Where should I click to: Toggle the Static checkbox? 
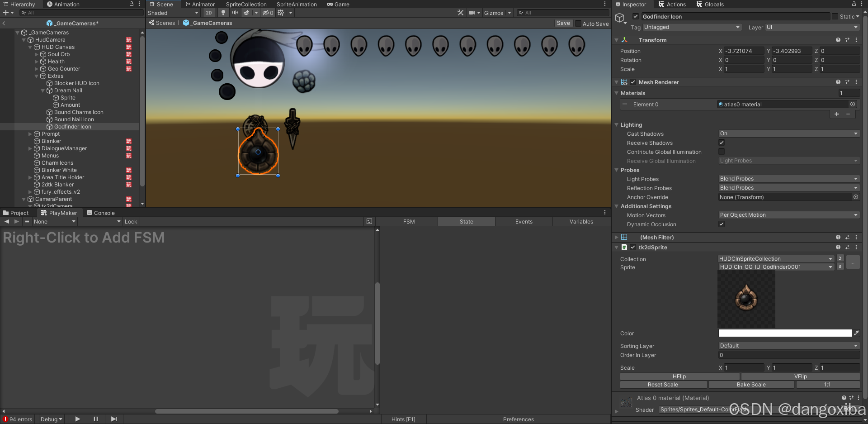(835, 16)
